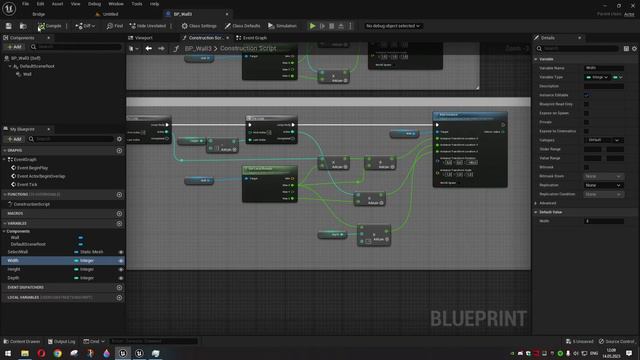Open Details panel property matrix icon
The height and width of the screenshot is (360, 640).
pyautogui.click(x=626, y=49)
